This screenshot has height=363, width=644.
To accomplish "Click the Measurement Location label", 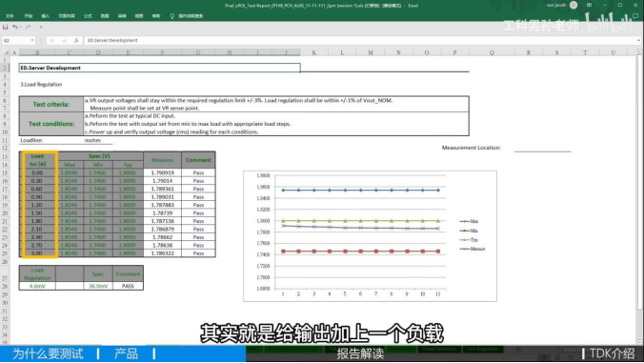I will pos(471,148).
